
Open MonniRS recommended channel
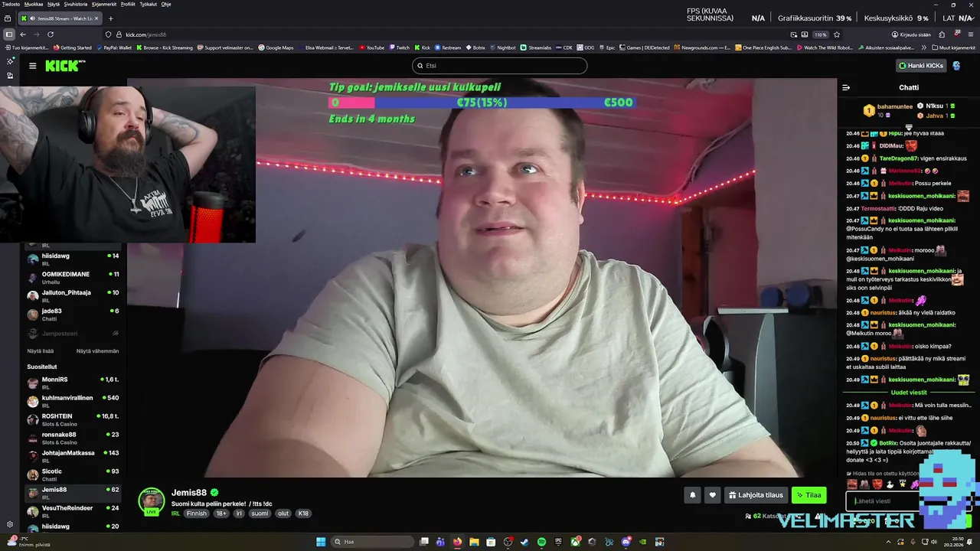pos(73,383)
